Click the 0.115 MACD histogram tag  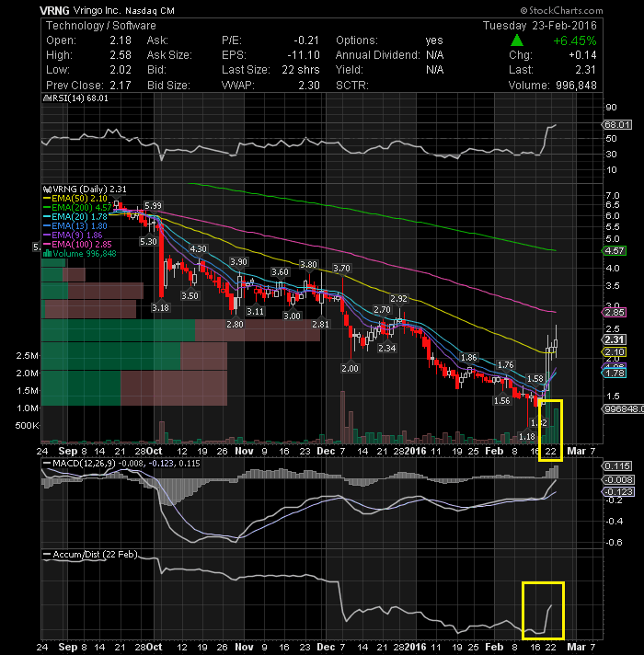(x=616, y=466)
